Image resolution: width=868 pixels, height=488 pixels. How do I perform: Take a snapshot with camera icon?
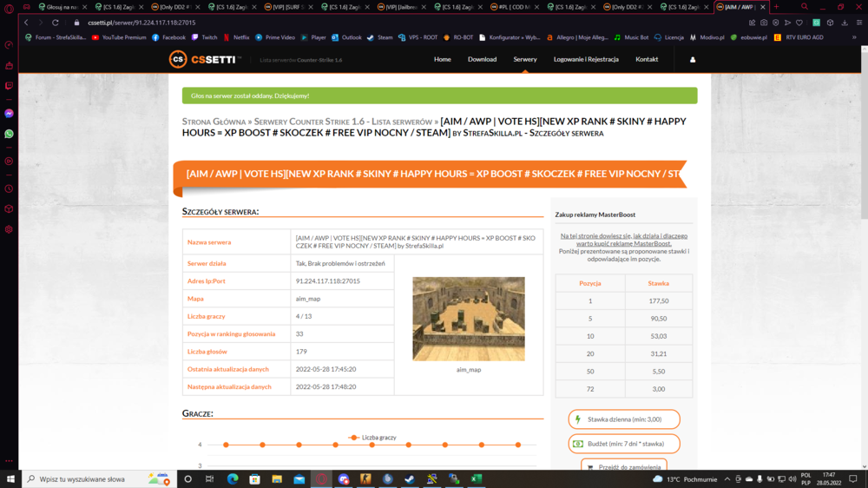[764, 23]
